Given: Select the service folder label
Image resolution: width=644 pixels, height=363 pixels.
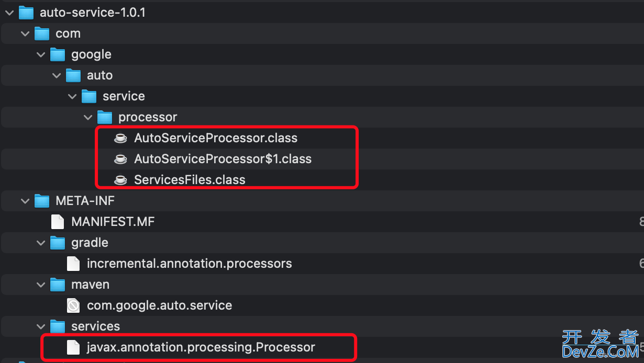Looking at the screenshot, I should pyautogui.click(x=124, y=96).
